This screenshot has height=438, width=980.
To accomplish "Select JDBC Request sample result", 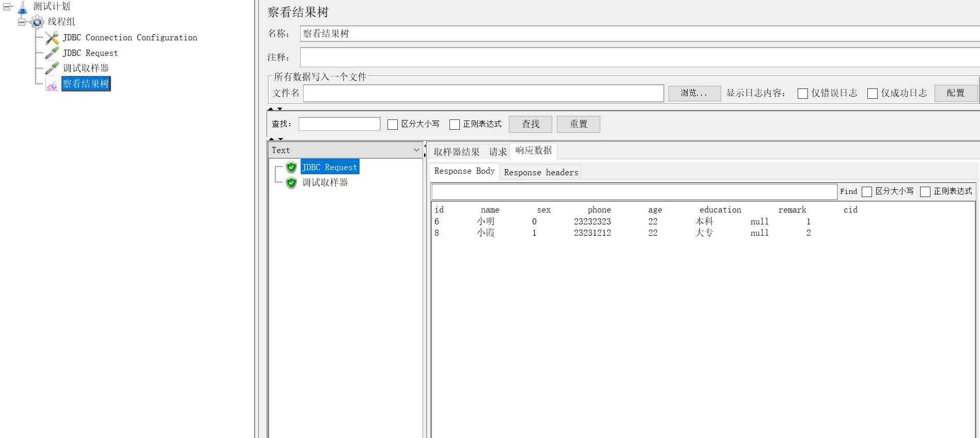I will point(330,167).
